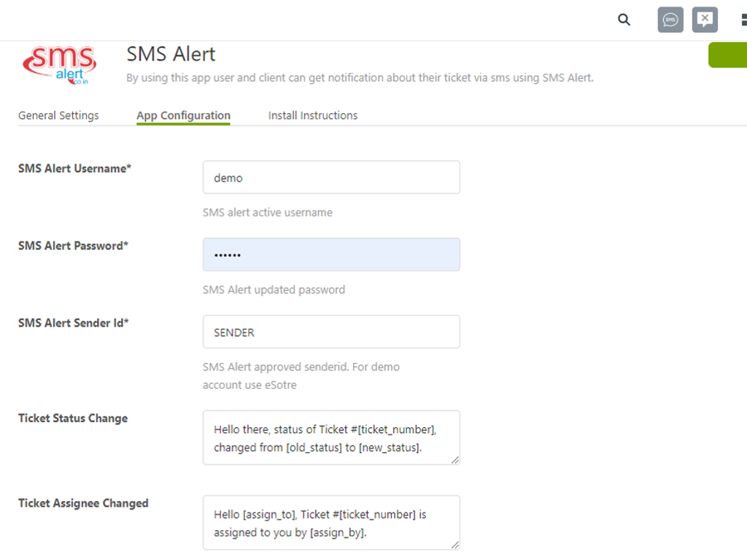
Task: Click the Ticket Assignee Changed message box
Action: click(x=331, y=522)
